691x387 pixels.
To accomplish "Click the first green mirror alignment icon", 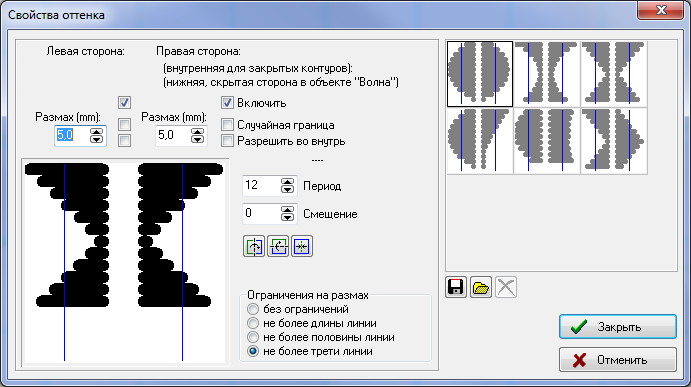I will 254,246.
